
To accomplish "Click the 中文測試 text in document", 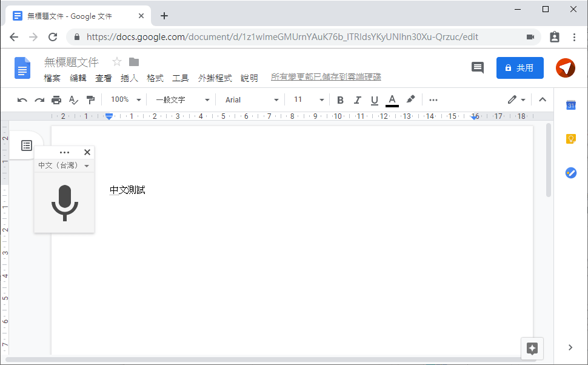I will 127,190.
